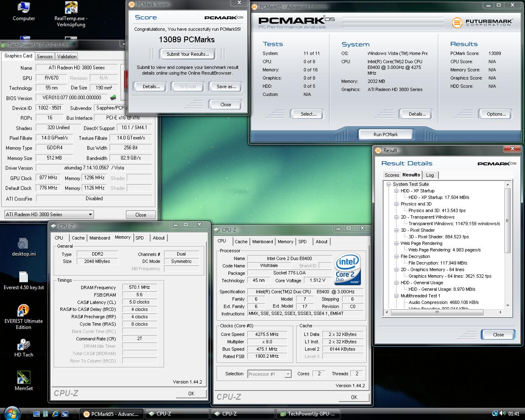Collapse the System Test Suite tree node

389,184
